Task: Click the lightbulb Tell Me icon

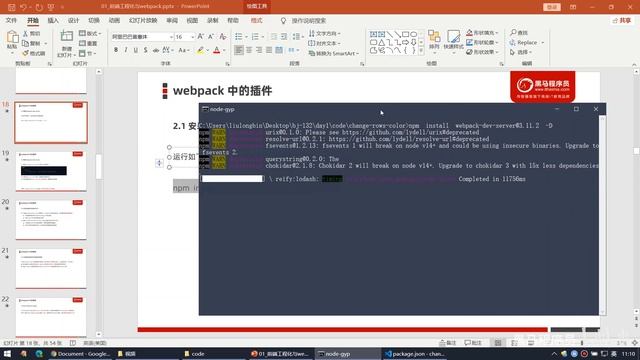Action: [283, 20]
